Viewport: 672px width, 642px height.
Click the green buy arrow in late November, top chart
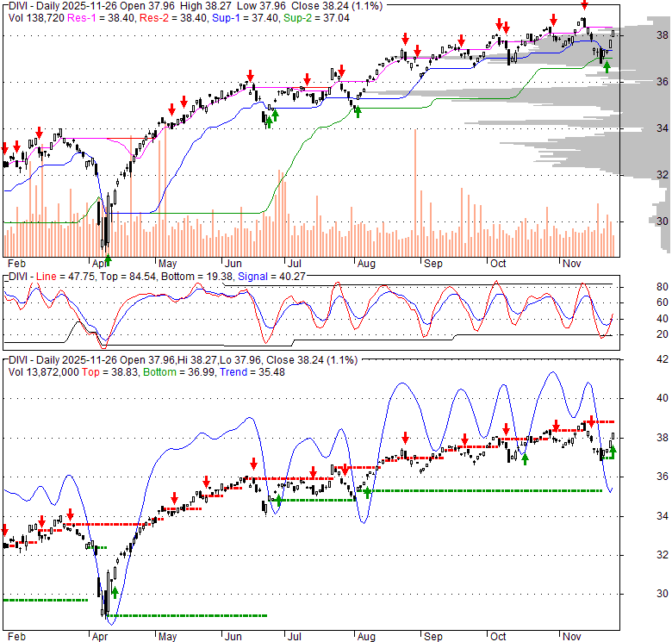coord(607,67)
